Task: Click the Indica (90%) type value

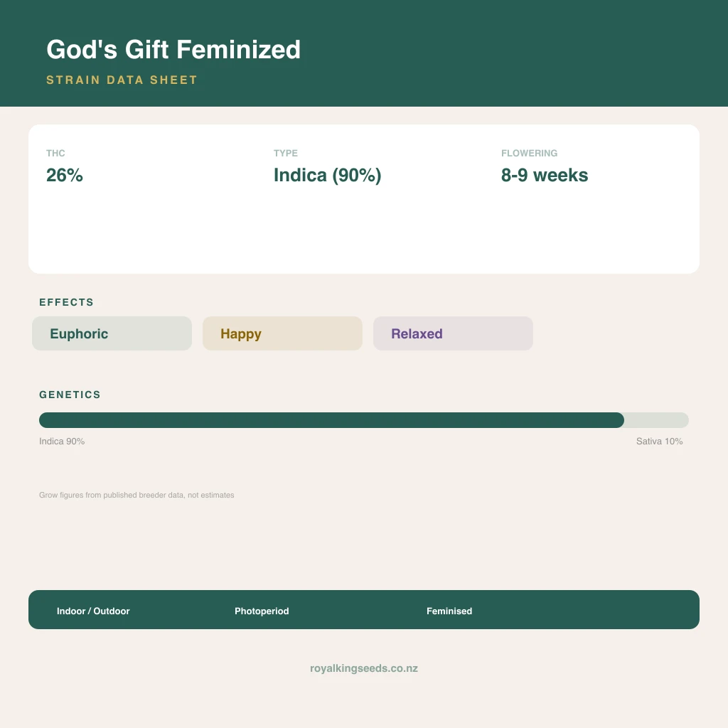Action: (x=327, y=175)
